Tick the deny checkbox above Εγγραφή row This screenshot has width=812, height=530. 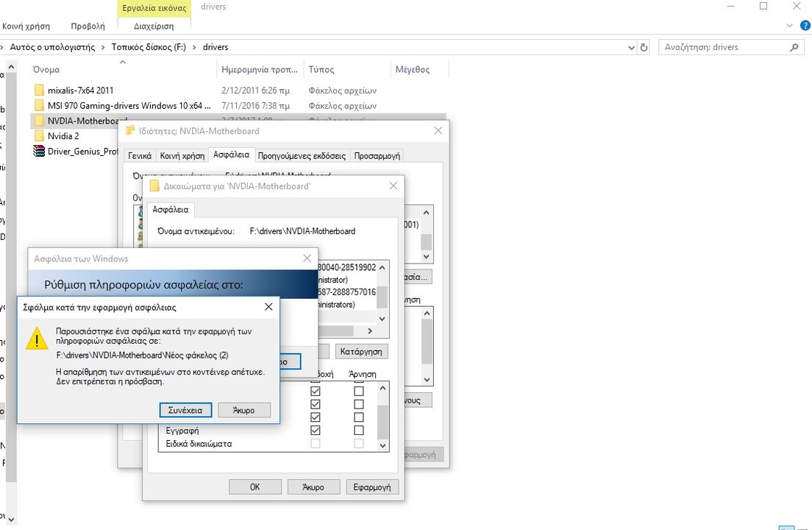point(359,417)
